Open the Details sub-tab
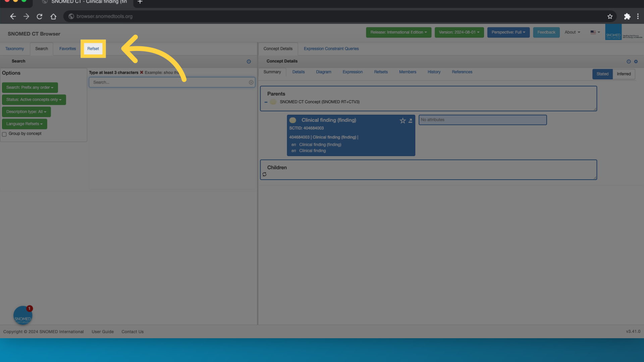The width and height of the screenshot is (644, 362). [298, 72]
